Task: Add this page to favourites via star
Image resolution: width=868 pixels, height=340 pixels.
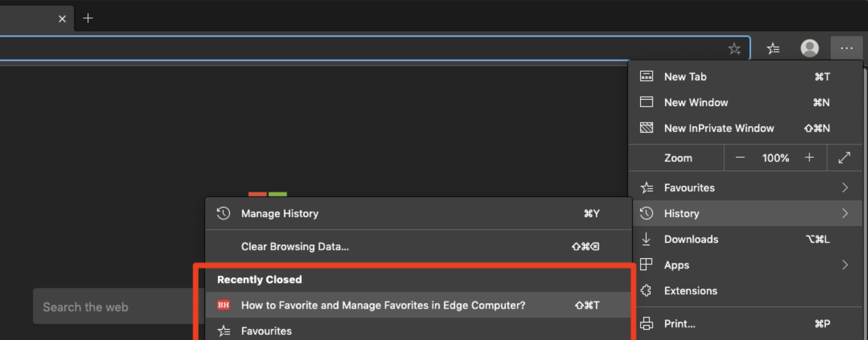Action: pyautogui.click(x=735, y=48)
